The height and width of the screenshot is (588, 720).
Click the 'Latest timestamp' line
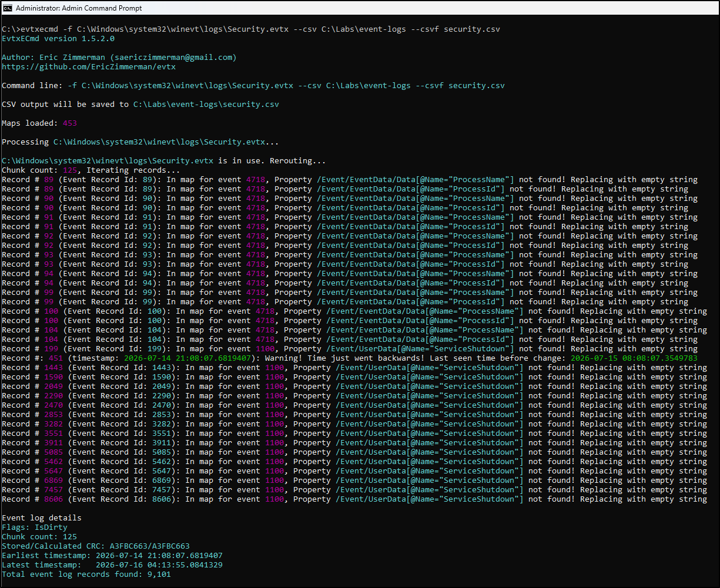[x=112, y=565]
